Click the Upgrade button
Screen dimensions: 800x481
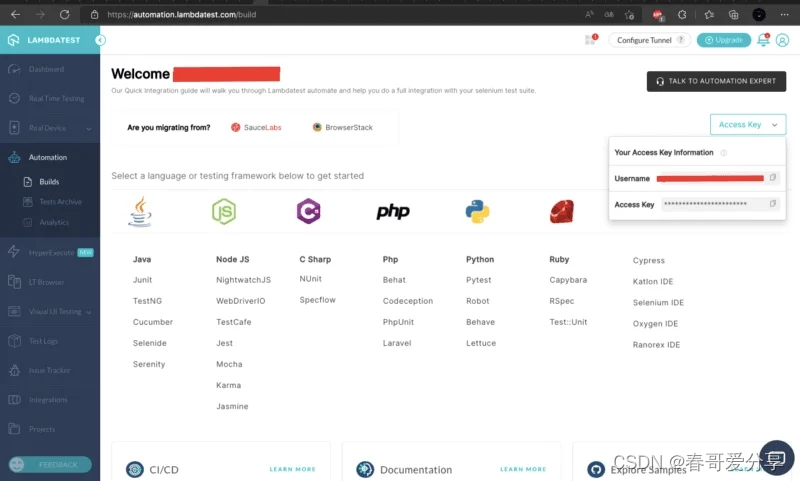(723, 40)
